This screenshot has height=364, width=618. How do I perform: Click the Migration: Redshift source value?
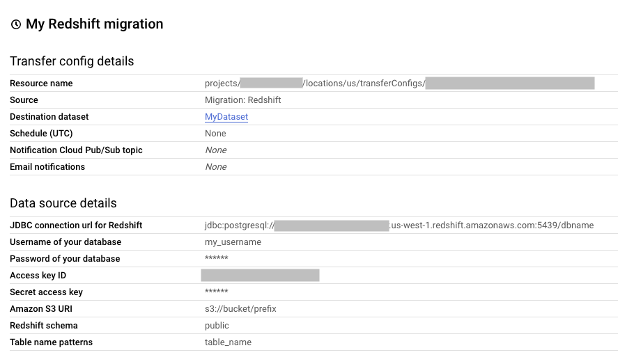point(242,100)
